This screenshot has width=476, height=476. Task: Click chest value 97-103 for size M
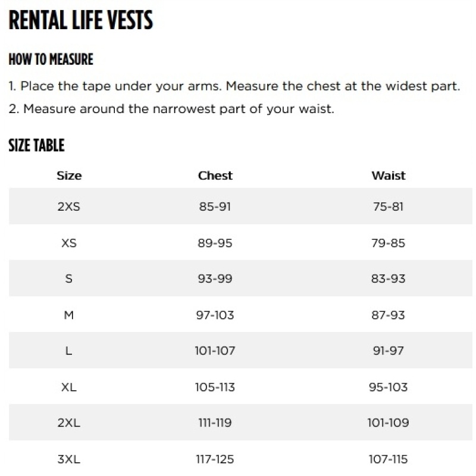(x=215, y=315)
